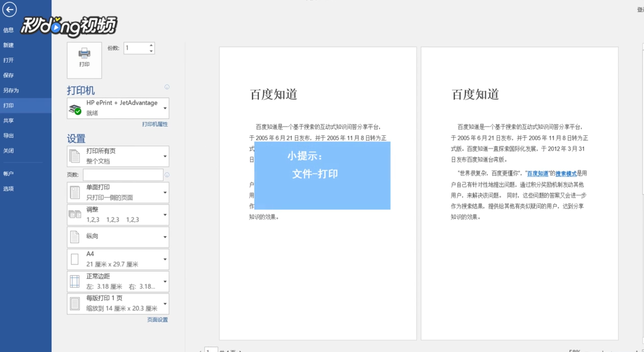Click the 设置 section heading
This screenshot has width=644, height=352.
[76, 139]
